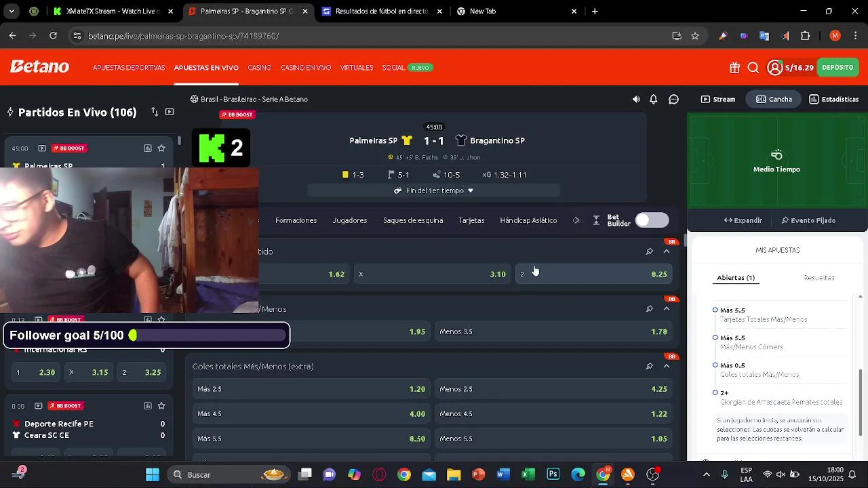
Task: Open stats icon on Palmeiras SP sidebar card
Action: click(147, 148)
